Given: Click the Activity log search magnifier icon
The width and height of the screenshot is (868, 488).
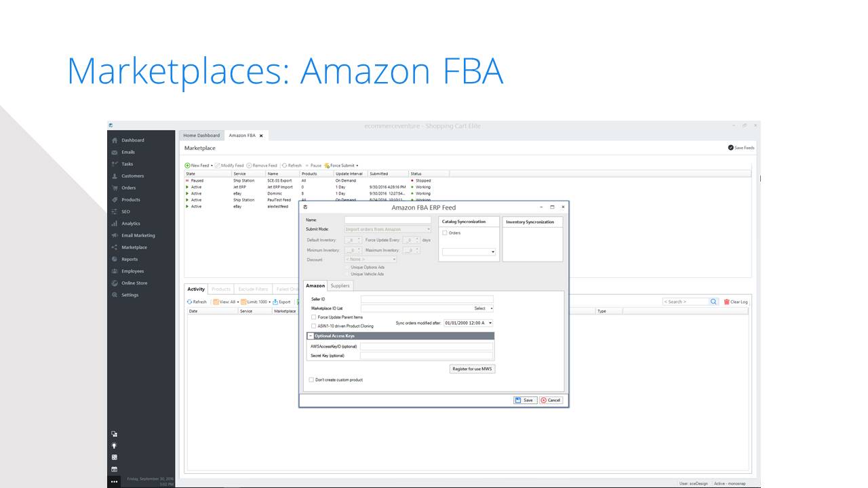Looking at the screenshot, I should (714, 302).
